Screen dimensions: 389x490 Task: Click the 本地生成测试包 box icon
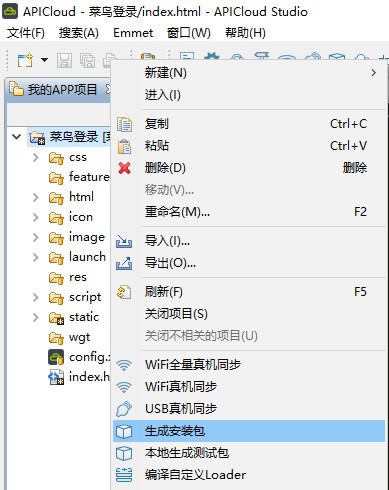[x=124, y=453]
